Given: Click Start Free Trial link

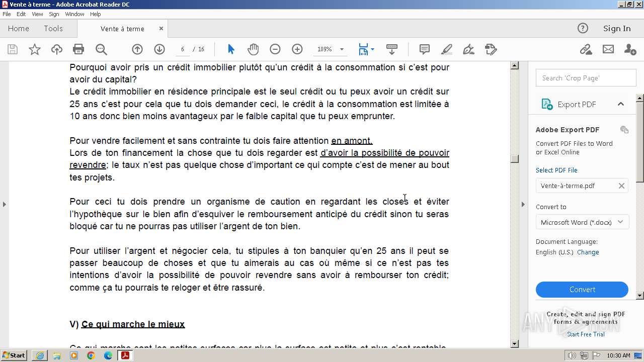Looking at the screenshot, I should tap(586, 334).
